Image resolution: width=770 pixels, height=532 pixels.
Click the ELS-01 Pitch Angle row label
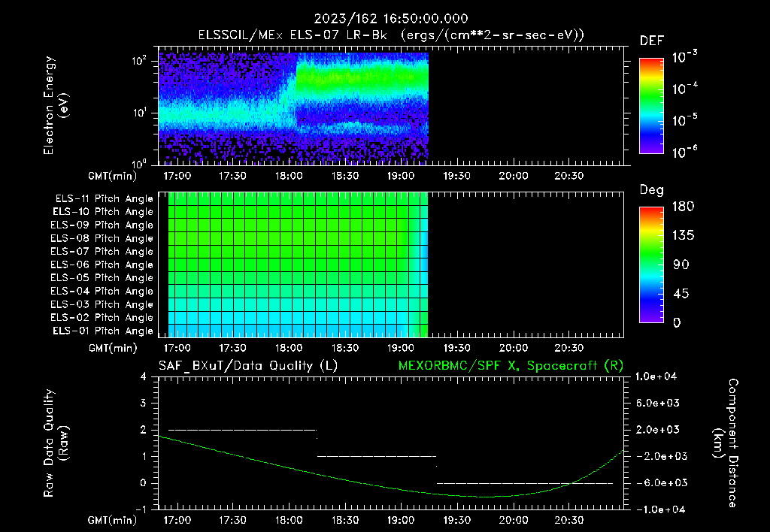[103, 331]
